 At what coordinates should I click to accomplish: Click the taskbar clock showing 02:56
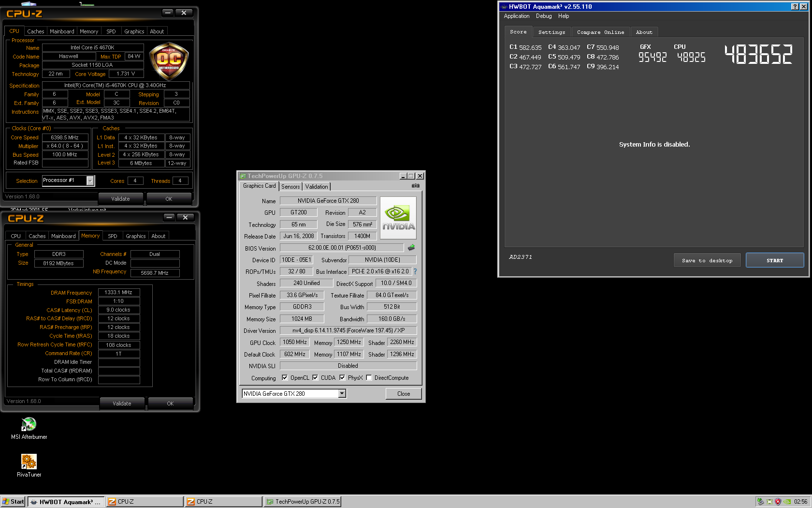[x=800, y=502]
